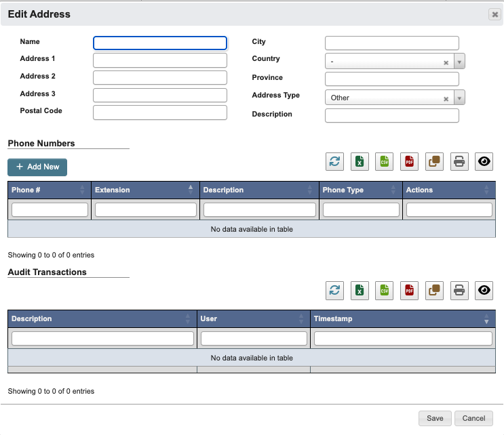The image size is (504, 435).
Task: Toggle column visibility for Phone Numbers
Action: tap(484, 161)
